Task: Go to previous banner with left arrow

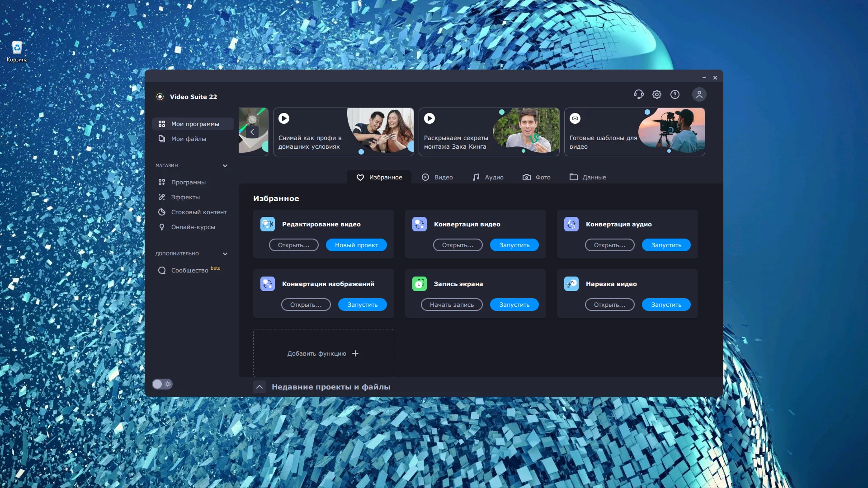Action: coord(252,132)
